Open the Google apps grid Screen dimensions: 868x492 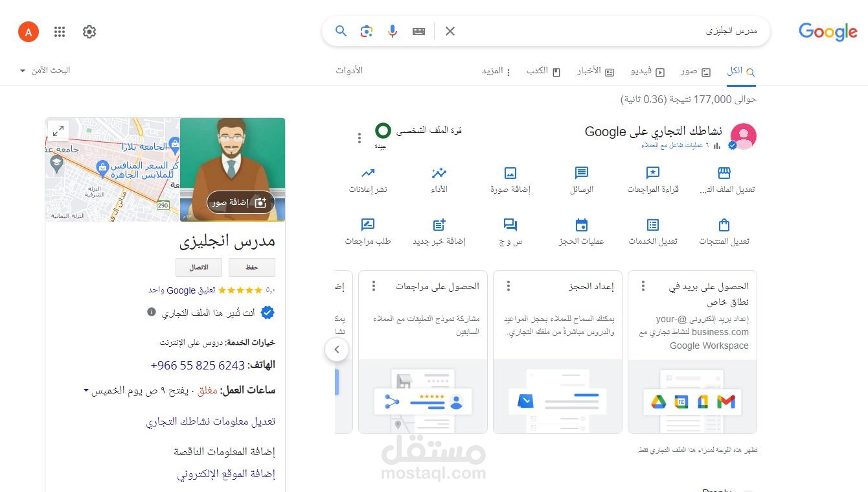pos(60,32)
